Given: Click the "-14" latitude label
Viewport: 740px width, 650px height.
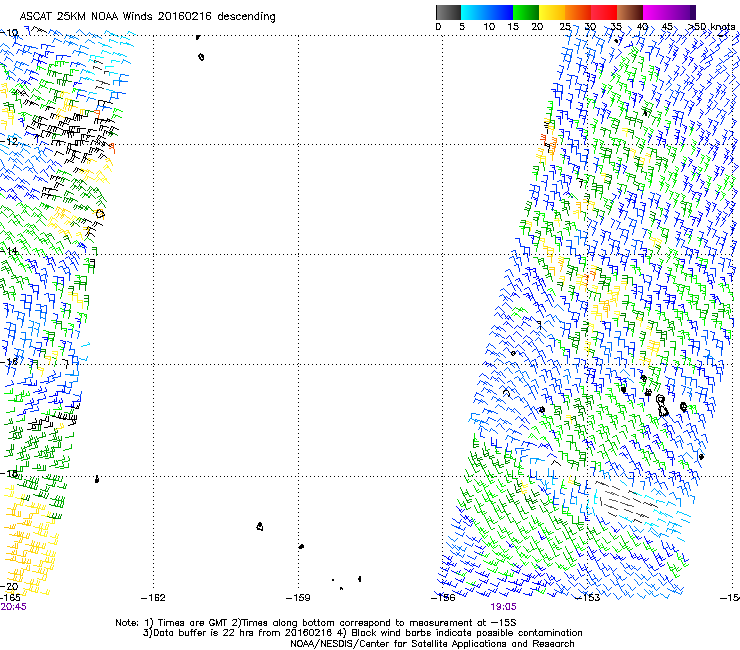Looking at the screenshot, I should (9, 251).
